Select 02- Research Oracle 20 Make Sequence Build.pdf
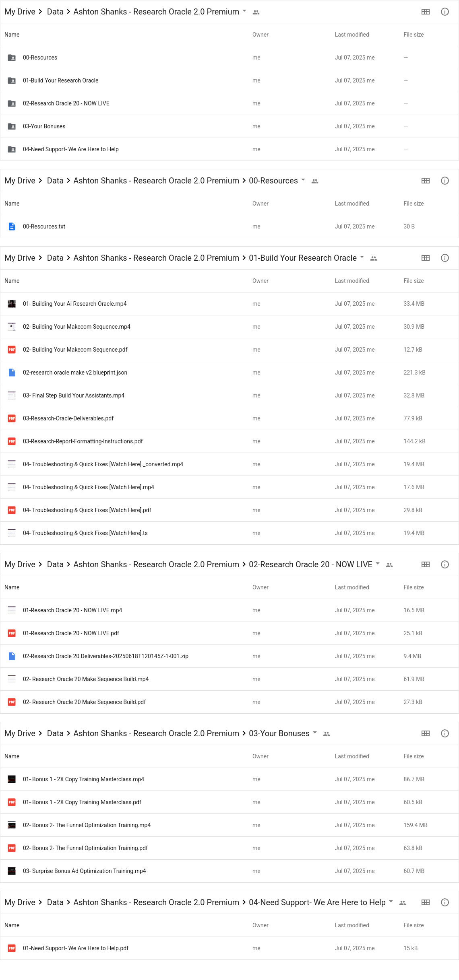The width and height of the screenshot is (459, 980). [x=229, y=702]
